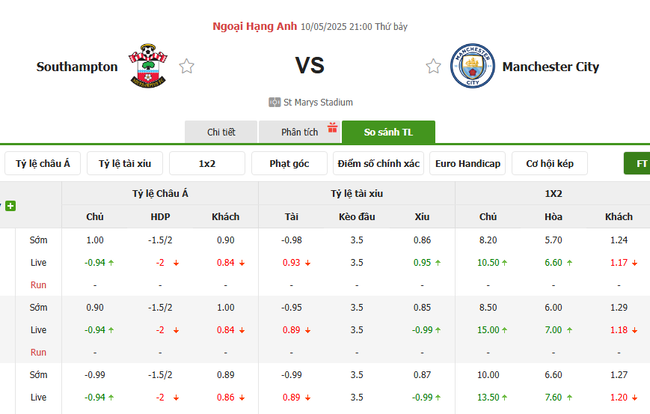
Task: Select the Euro Handicap filter
Action: 468,163
